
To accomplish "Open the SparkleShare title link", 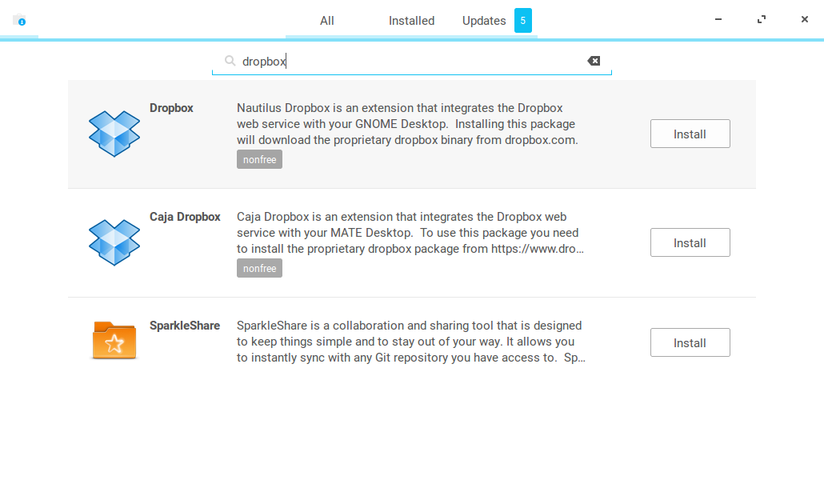I will pos(185,326).
